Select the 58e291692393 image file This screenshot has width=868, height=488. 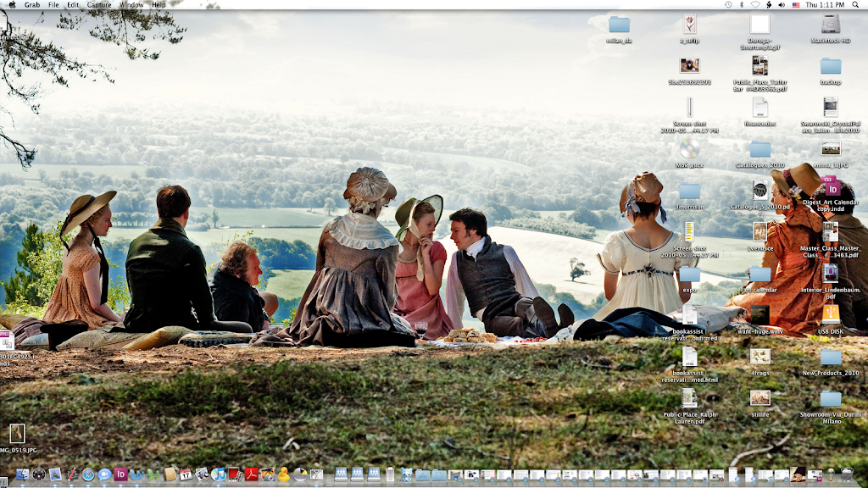click(x=689, y=66)
